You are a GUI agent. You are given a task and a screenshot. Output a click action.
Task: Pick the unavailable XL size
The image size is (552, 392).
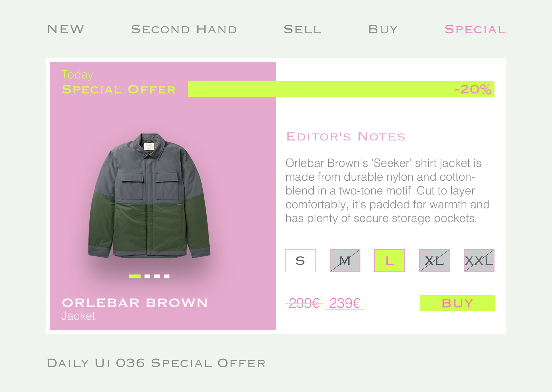point(434,261)
